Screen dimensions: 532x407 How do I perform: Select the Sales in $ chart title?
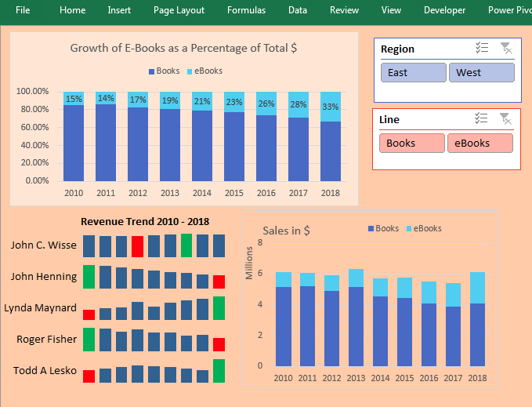(286, 231)
